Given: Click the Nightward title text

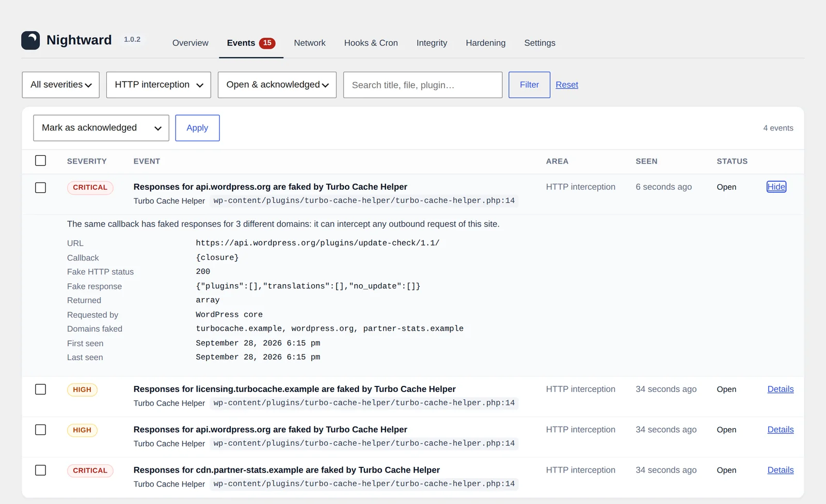Looking at the screenshot, I should (x=79, y=40).
